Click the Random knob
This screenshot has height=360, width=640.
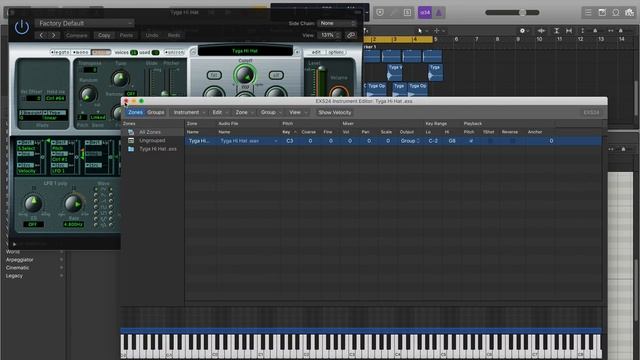[88, 95]
